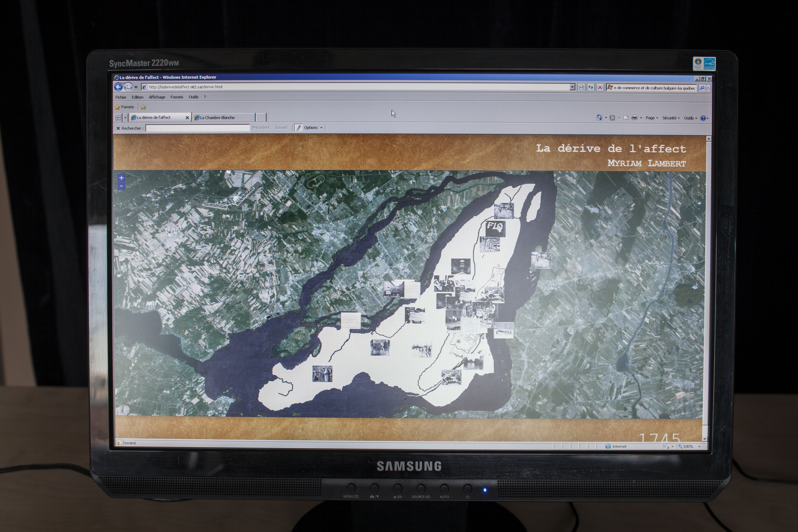Click the browser search box
798x532 pixels.
[651, 88]
